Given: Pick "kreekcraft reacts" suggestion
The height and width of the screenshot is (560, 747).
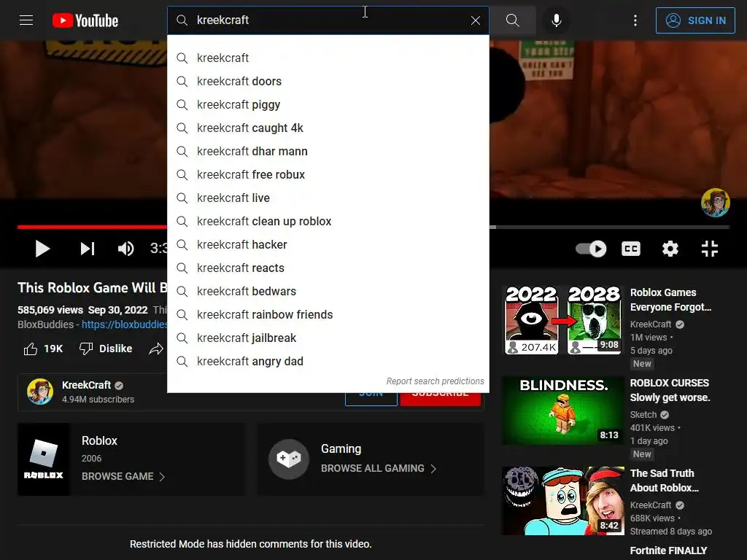Looking at the screenshot, I should (328, 268).
